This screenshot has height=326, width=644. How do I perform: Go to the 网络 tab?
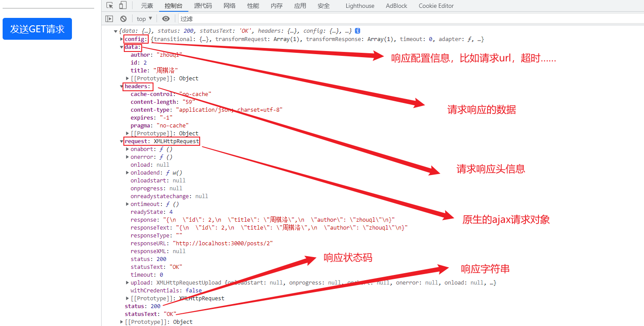click(229, 6)
